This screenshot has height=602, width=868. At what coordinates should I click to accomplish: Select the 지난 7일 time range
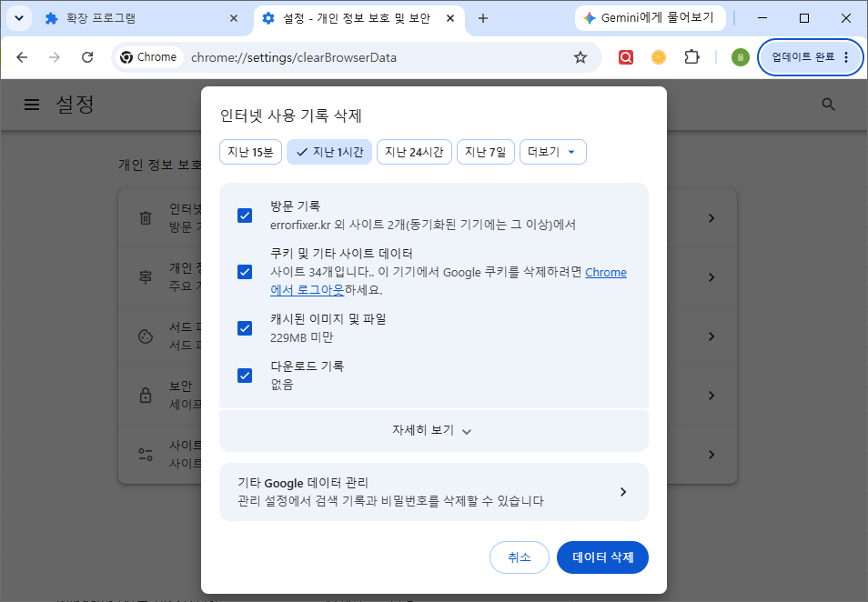pyautogui.click(x=486, y=152)
